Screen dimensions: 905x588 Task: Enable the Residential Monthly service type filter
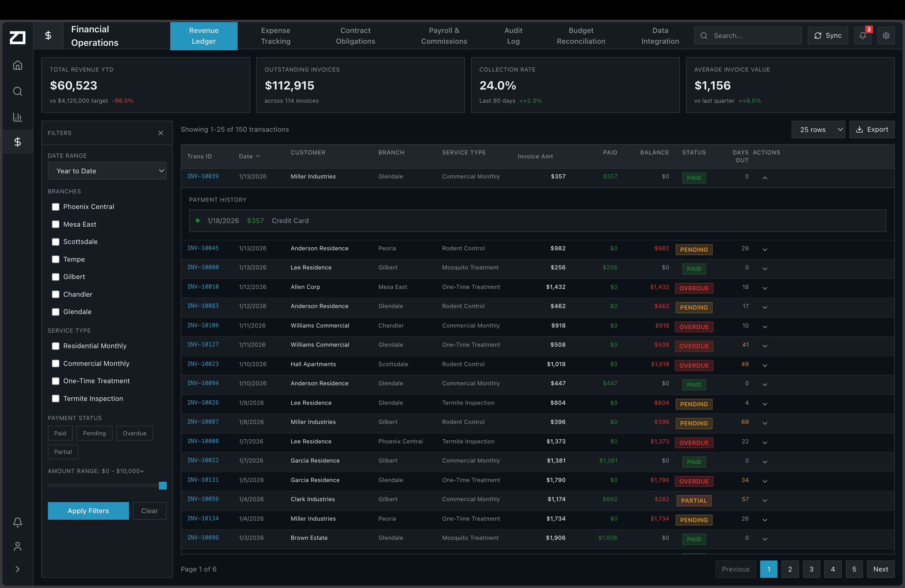56,346
